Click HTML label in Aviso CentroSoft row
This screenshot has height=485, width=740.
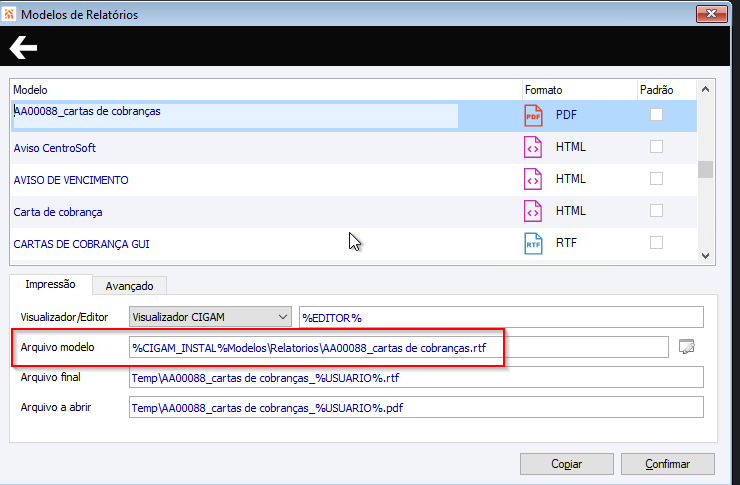571,147
